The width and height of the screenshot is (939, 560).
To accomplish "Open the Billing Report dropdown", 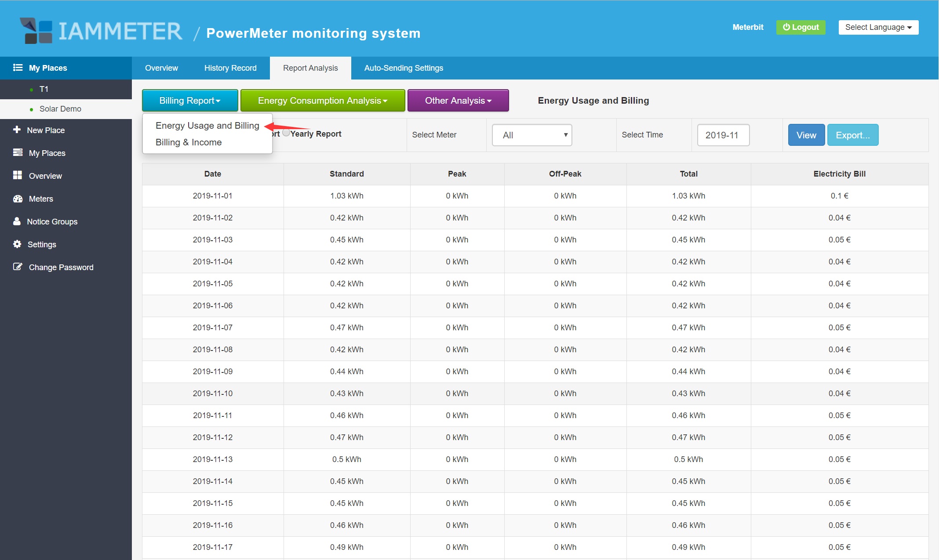I will click(190, 101).
